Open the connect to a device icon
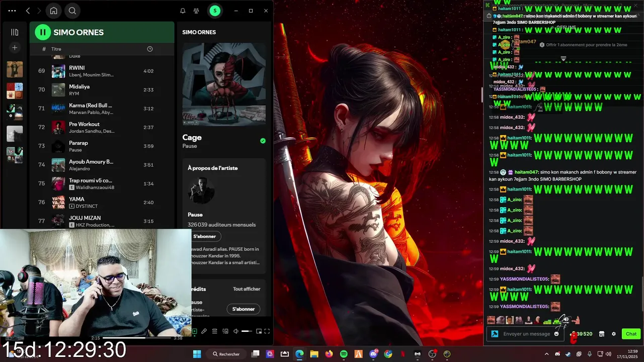This screenshot has width=644, height=362. (225, 331)
